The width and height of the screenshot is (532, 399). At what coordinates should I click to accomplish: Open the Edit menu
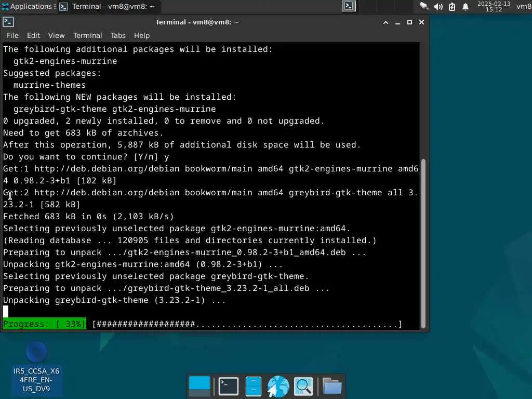tap(33, 35)
